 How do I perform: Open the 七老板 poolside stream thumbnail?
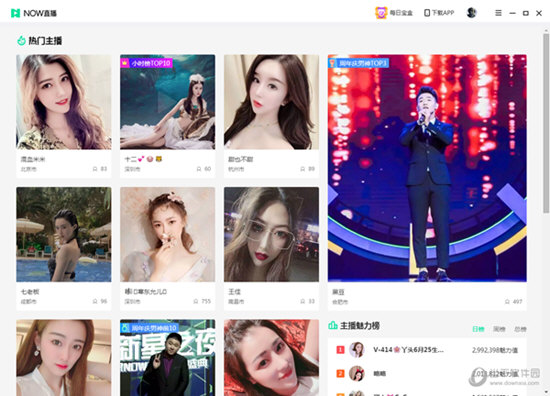[64, 234]
